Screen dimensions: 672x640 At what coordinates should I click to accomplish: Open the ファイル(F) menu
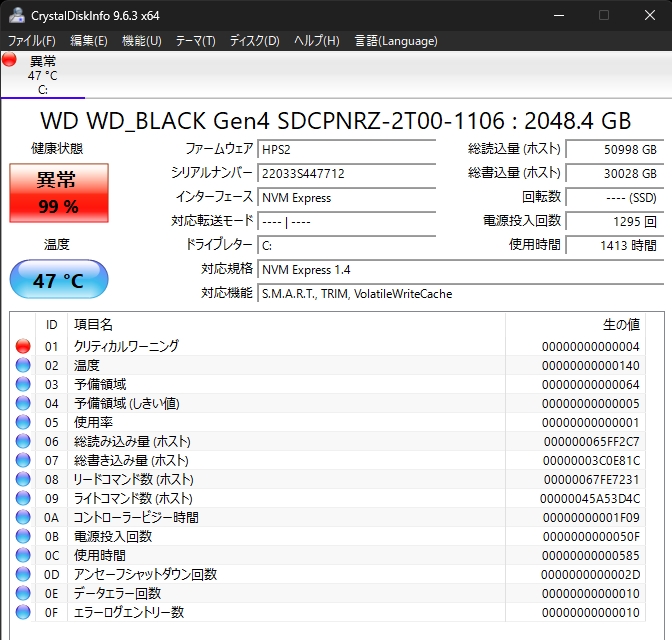(x=32, y=41)
